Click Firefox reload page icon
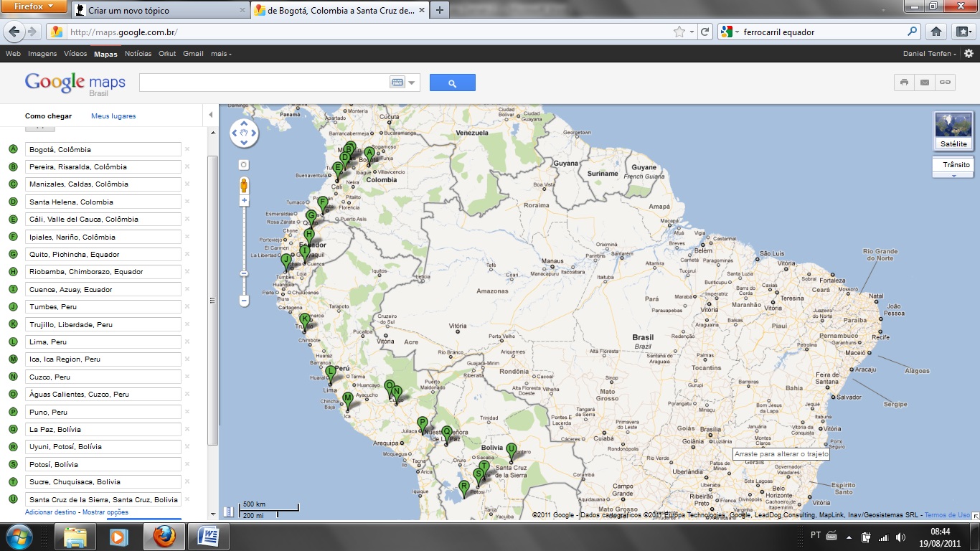Screen dimensions: 980x551 point(705,32)
